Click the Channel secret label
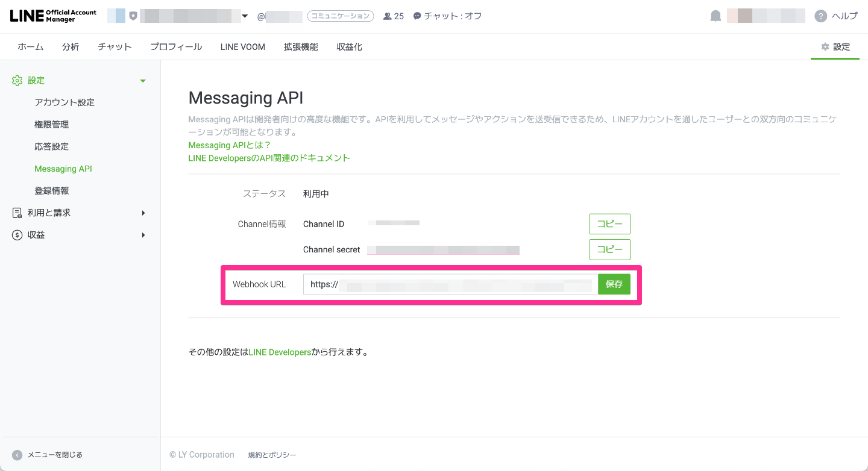The image size is (868, 471). pyautogui.click(x=332, y=249)
